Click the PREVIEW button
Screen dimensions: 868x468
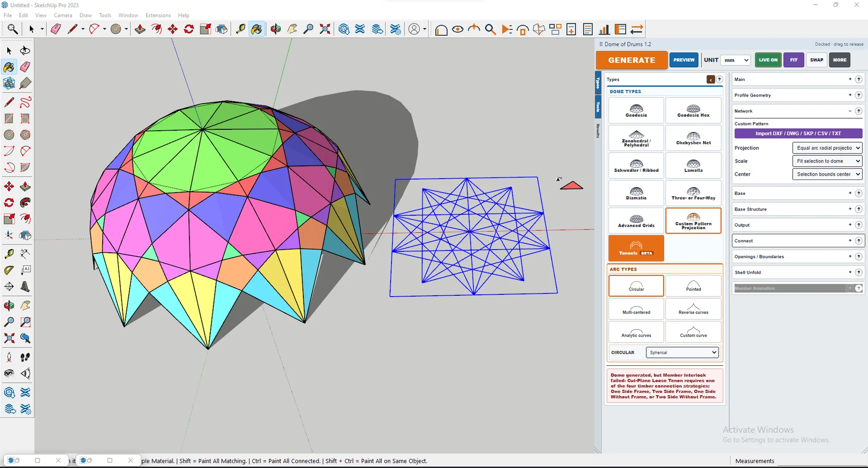(x=684, y=60)
